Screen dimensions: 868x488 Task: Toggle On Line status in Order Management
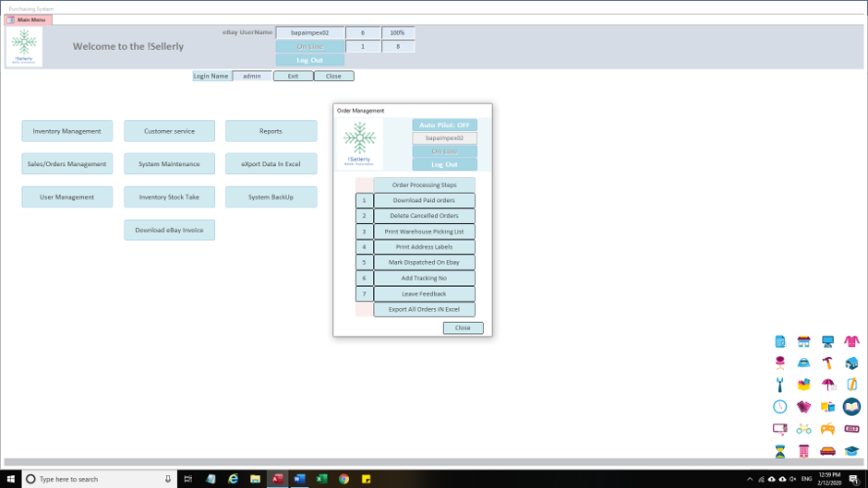(x=444, y=151)
